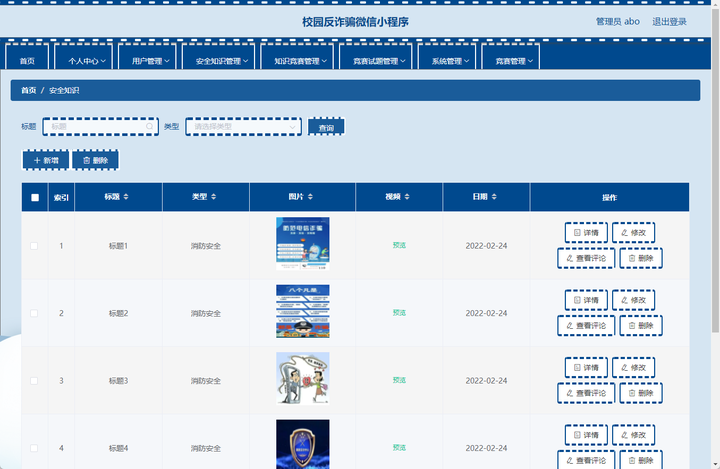Click 预览 video link for 标题3
Viewport: 720px width, 469px height.
399,380
